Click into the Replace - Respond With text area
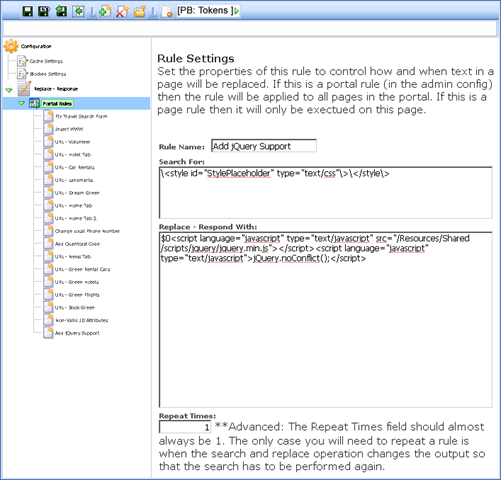This screenshot has height=480, width=501. click(325, 319)
